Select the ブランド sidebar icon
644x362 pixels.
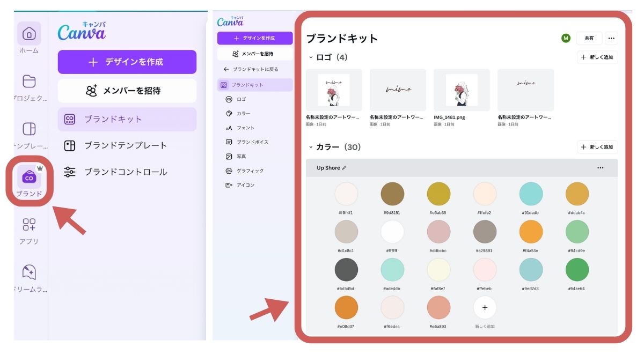coord(30,178)
